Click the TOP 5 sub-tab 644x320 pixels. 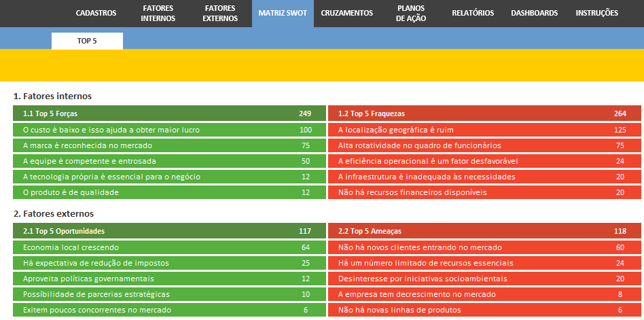[87, 41]
